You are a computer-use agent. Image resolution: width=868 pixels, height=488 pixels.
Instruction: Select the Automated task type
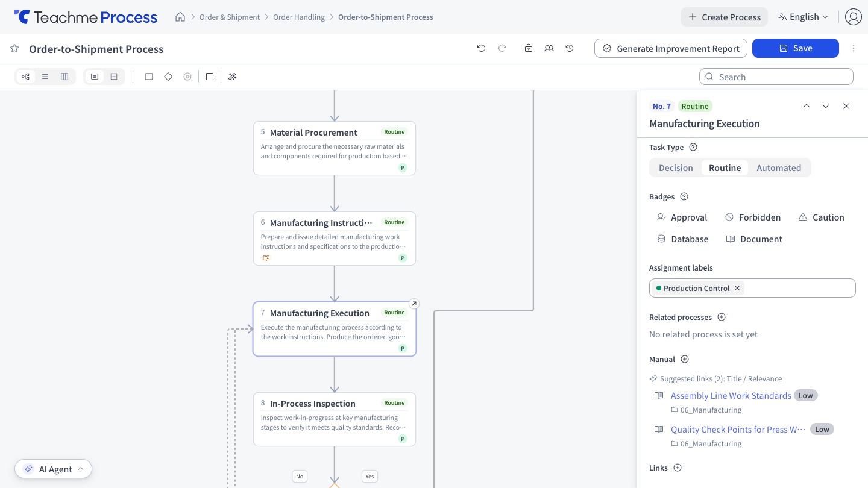(779, 167)
